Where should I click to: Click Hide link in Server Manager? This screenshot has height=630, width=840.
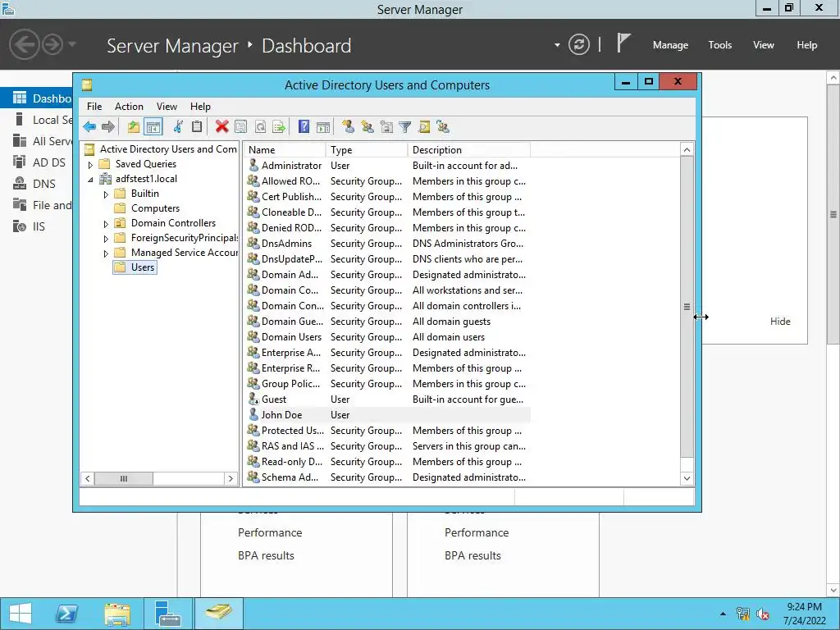(x=780, y=322)
